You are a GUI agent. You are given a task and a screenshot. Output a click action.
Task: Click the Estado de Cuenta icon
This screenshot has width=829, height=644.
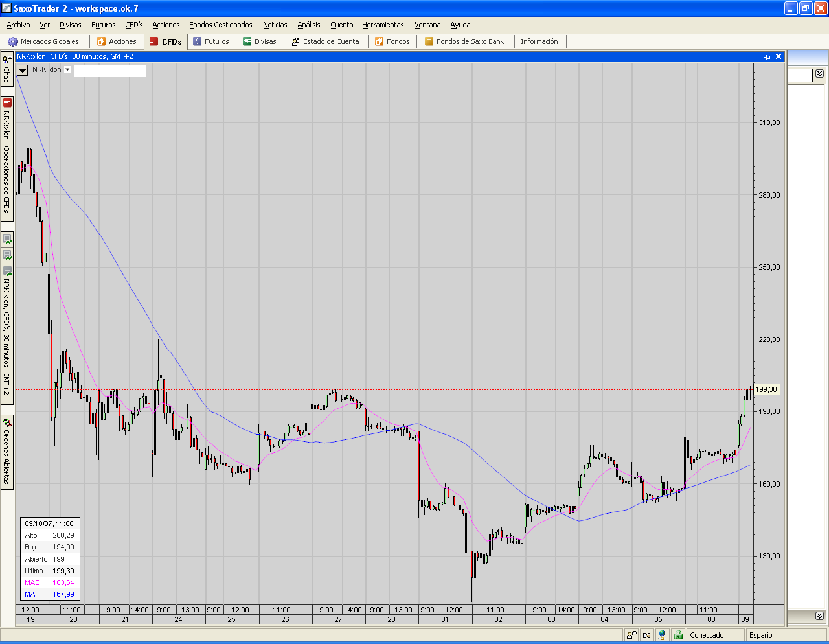[295, 41]
